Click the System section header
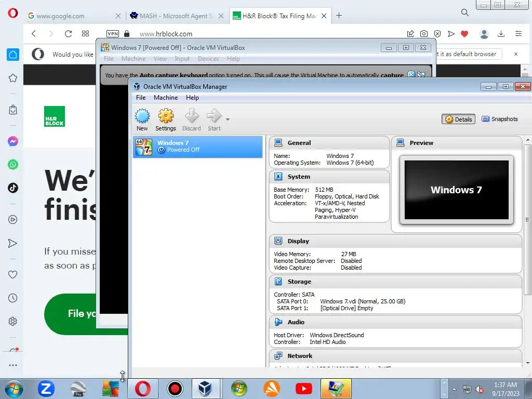 pyautogui.click(x=329, y=177)
